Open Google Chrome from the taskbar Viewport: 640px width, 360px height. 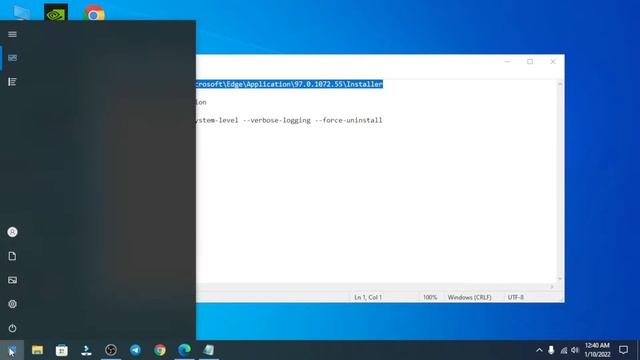click(x=160, y=350)
